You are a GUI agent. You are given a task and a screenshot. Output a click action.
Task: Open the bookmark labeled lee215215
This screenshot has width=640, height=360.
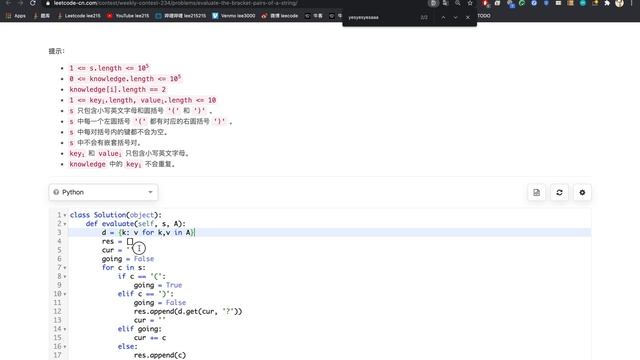click(181, 16)
